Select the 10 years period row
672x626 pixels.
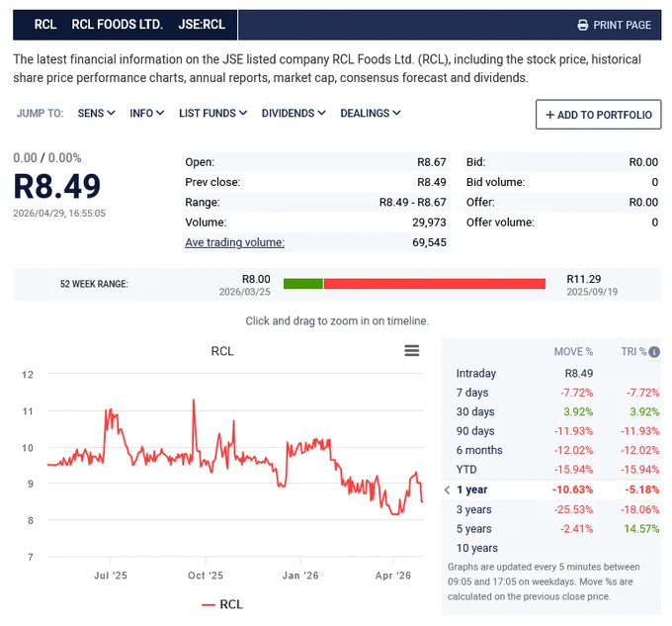551,548
